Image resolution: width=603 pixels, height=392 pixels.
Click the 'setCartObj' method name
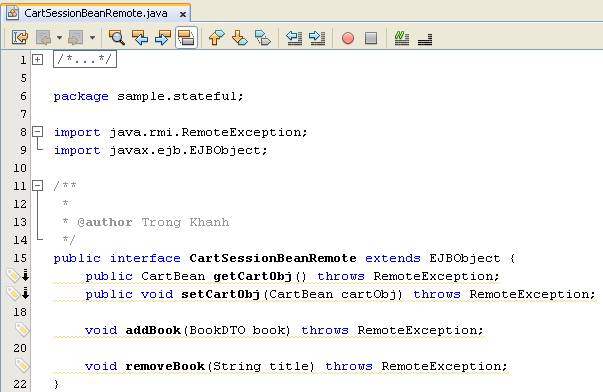coord(220,294)
